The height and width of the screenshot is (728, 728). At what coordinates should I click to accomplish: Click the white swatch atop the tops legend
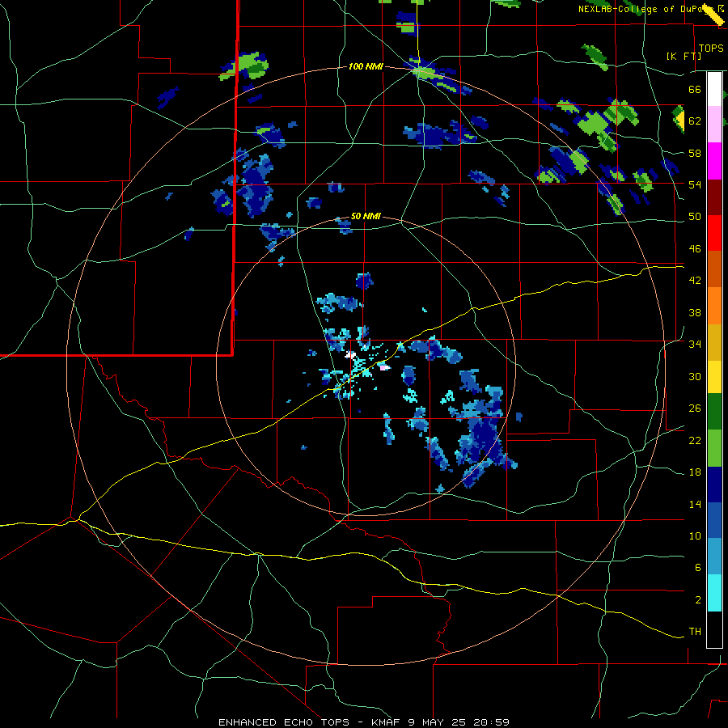click(714, 89)
